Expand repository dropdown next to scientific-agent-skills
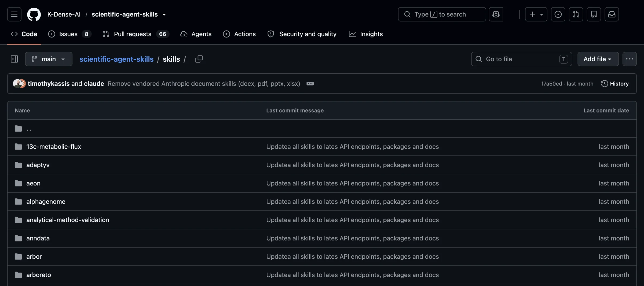Screen dimensions: 644x286 tap(164, 14)
